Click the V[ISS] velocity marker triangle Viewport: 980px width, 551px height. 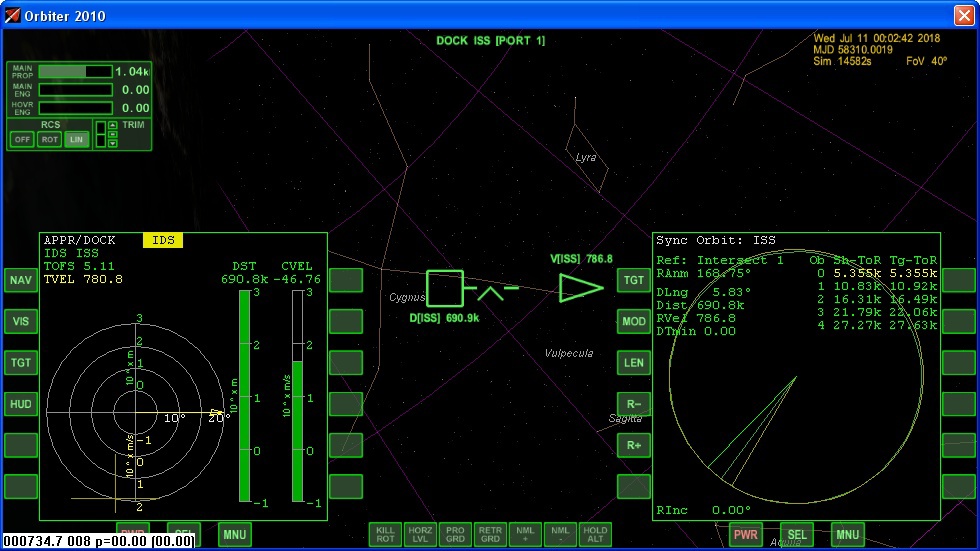tap(580, 288)
